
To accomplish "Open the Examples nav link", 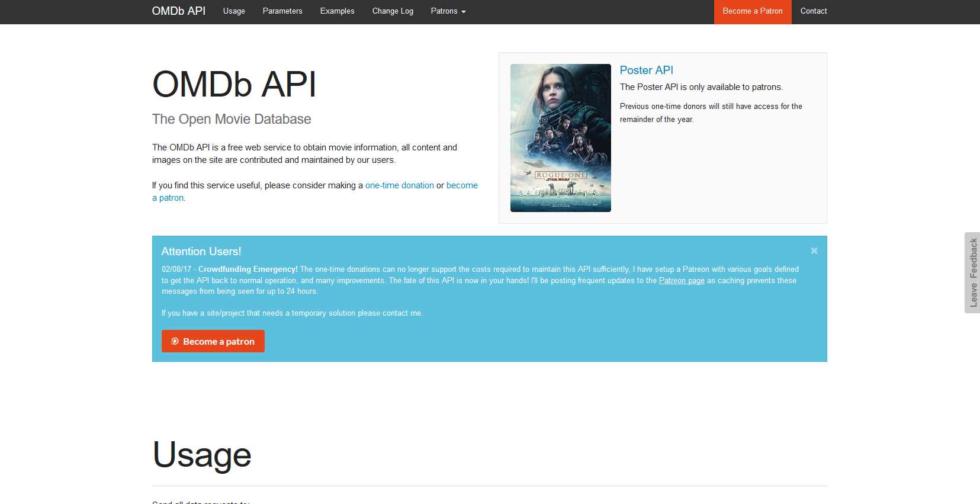I will pyautogui.click(x=337, y=11).
